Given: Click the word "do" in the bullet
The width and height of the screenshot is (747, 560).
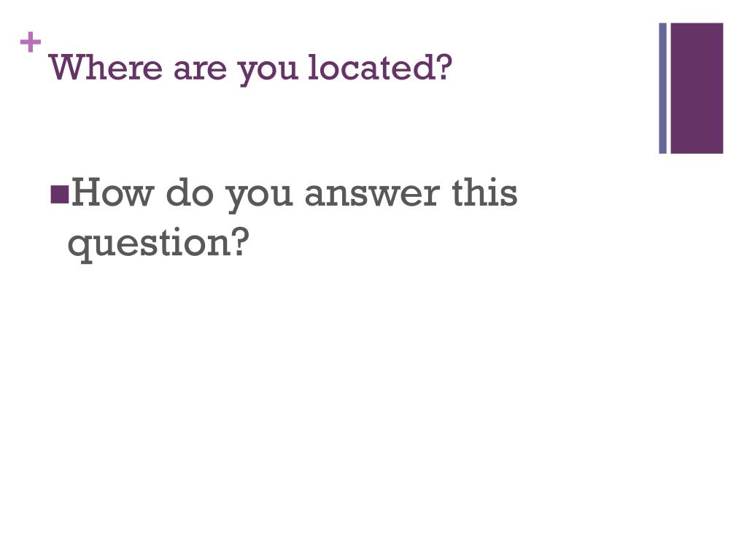Looking at the screenshot, I should [x=189, y=192].
